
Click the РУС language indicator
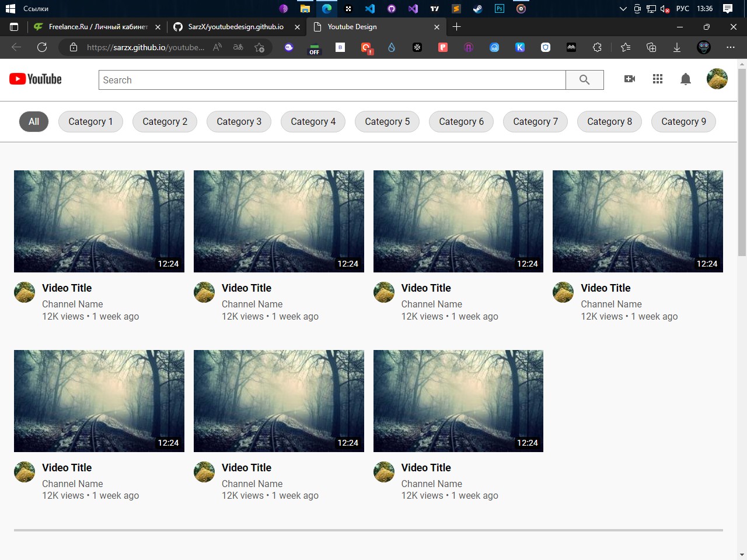coord(682,9)
